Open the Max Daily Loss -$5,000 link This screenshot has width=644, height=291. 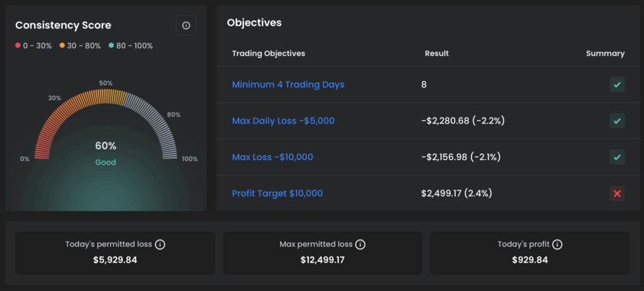(283, 121)
